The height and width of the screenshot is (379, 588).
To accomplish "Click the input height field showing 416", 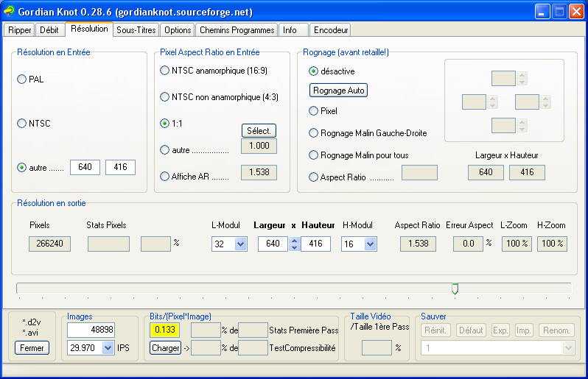I will point(120,167).
